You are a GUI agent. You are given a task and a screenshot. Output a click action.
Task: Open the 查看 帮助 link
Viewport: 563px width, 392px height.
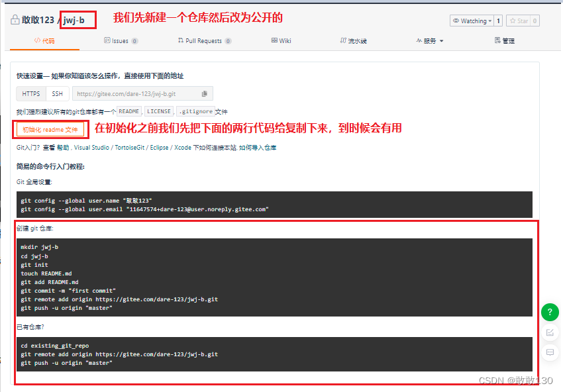click(56, 148)
